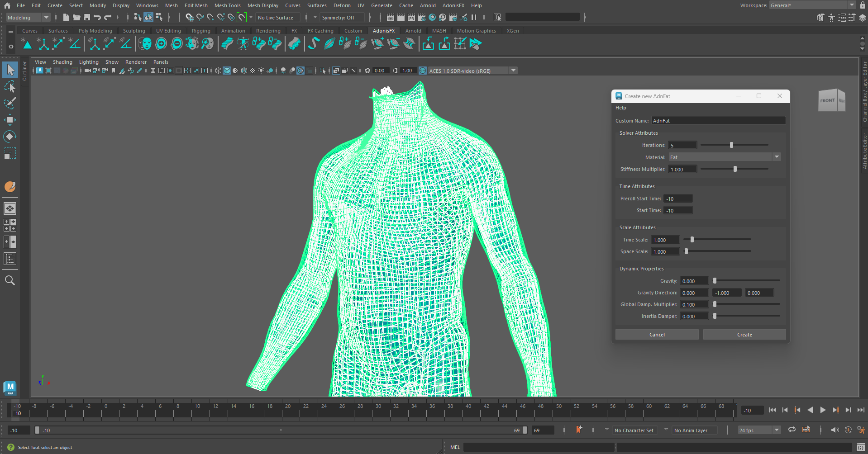This screenshot has width=868, height=454.
Task: Click the Playblast film strip icon
Action: coord(806,430)
